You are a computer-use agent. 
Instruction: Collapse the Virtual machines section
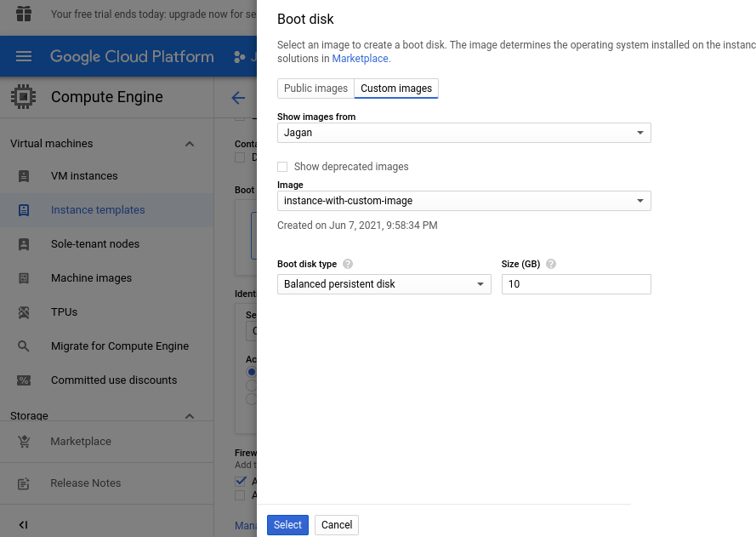click(190, 144)
